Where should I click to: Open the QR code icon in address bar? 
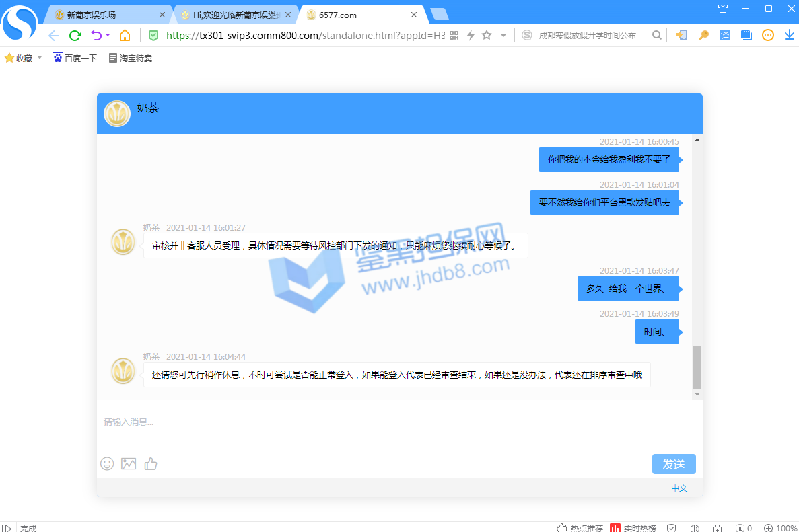click(454, 36)
